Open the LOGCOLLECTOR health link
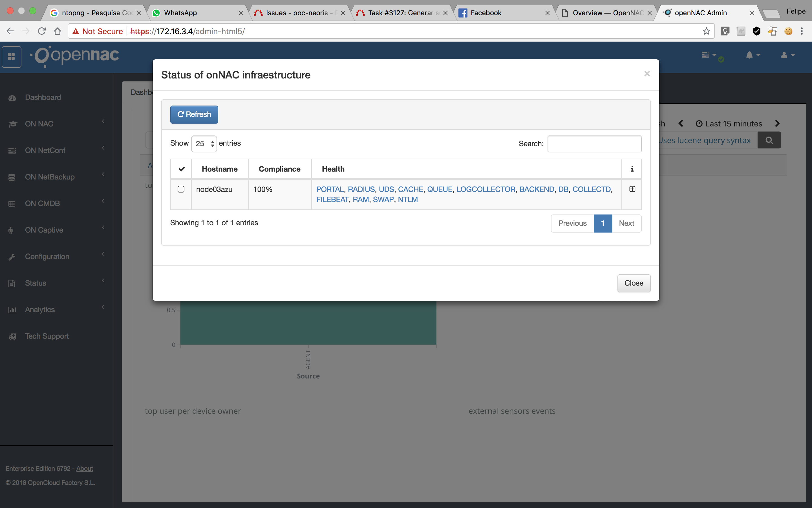Image resolution: width=812 pixels, height=508 pixels. pos(486,189)
